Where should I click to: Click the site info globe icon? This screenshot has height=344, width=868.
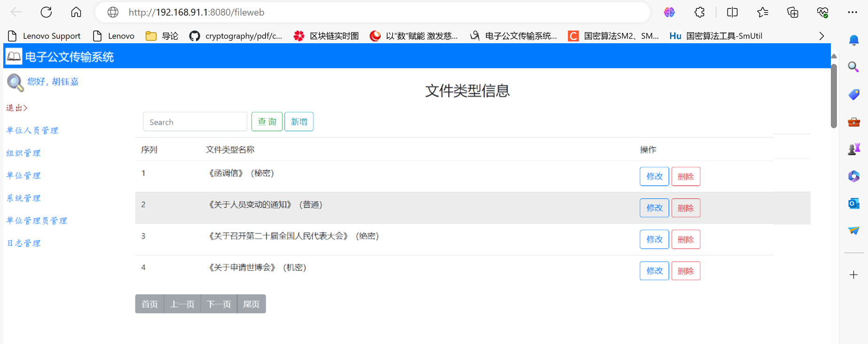point(113,12)
